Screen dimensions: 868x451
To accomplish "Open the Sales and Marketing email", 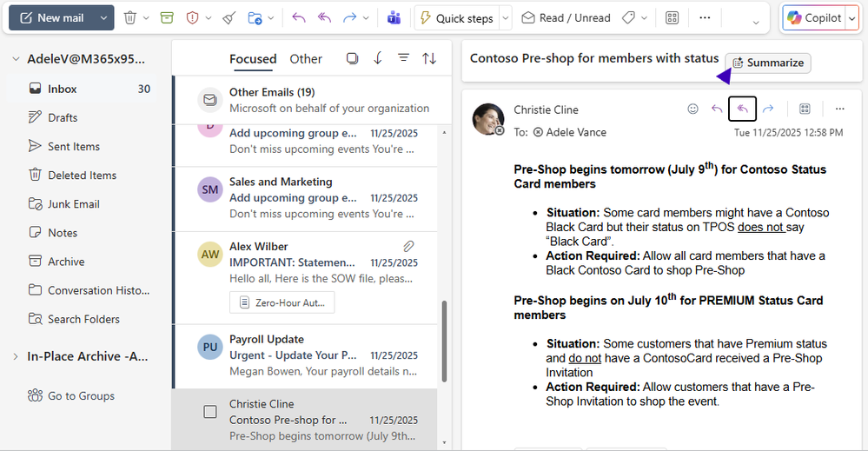I will coord(306,199).
